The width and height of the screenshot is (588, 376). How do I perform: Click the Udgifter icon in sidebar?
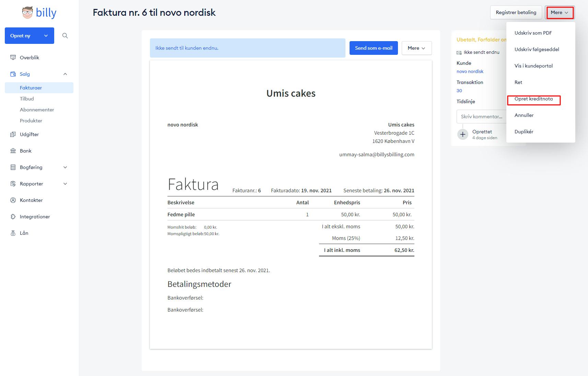coord(13,134)
